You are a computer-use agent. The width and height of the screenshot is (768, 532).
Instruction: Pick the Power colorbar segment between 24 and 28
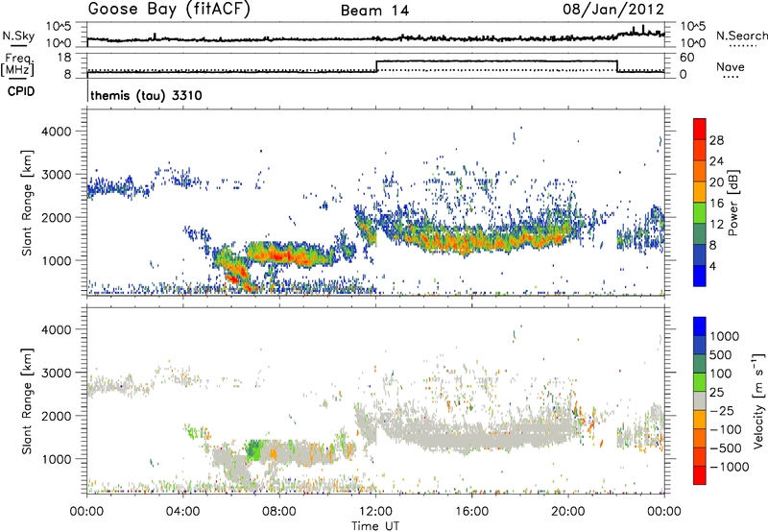tap(700, 150)
